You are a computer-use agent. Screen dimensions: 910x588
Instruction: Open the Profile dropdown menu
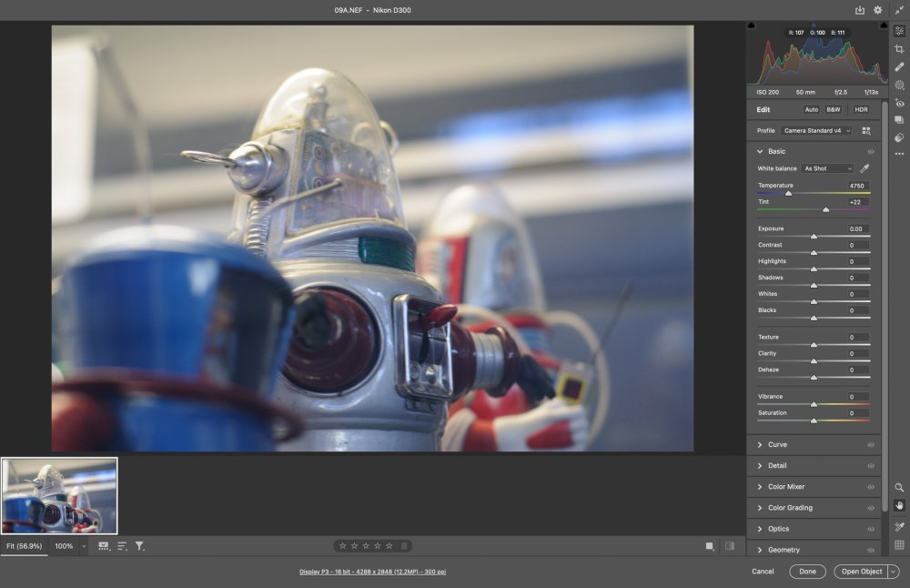(816, 131)
